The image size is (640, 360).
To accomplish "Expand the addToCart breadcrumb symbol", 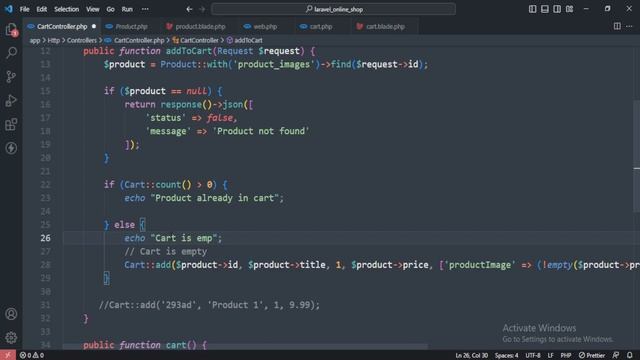I will pos(248,40).
